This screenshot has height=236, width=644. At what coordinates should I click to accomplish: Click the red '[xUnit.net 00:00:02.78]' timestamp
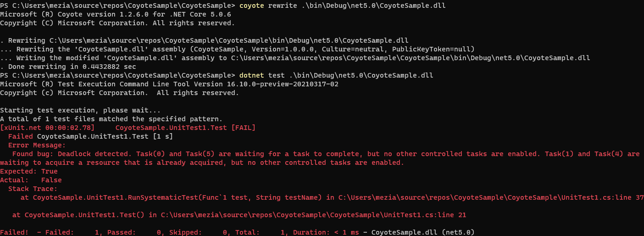click(47, 128)
